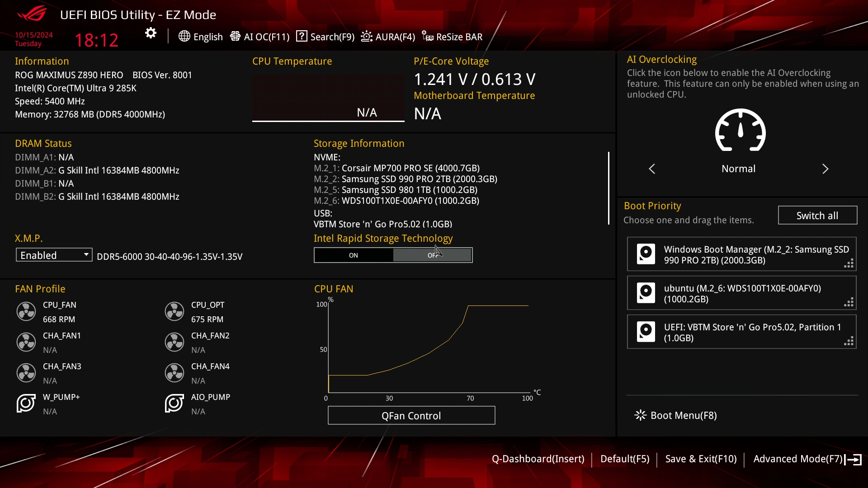The image size is (868, 488).
Task: Click the Search question mark icon
Action: [x=302, y=36]
